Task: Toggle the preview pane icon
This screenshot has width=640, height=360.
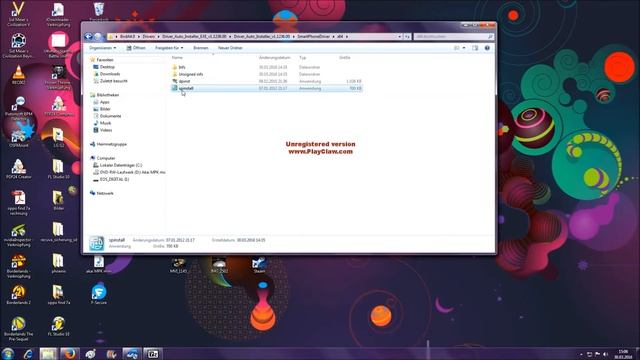Action: [475, 48]
